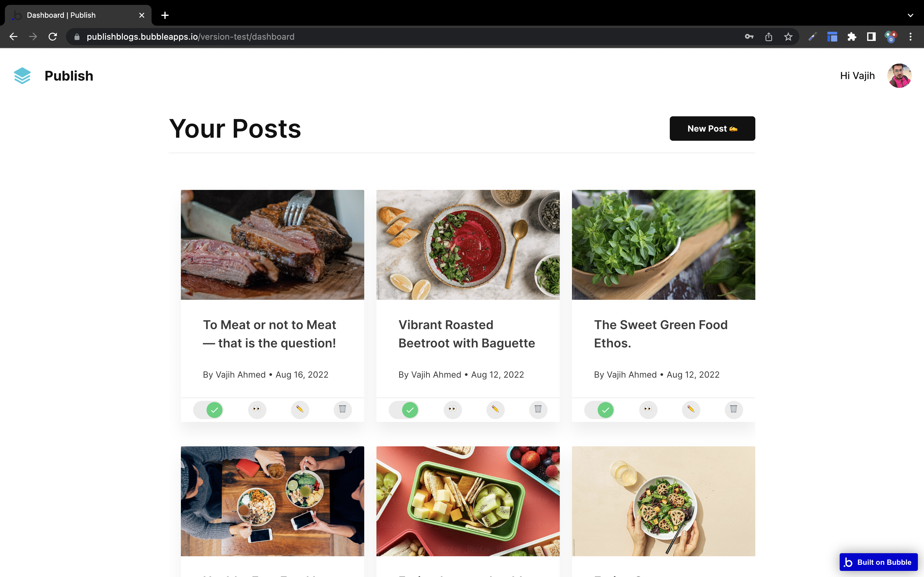Open the Built on Bubble link

pyautogui.click(x=878, y=562)
